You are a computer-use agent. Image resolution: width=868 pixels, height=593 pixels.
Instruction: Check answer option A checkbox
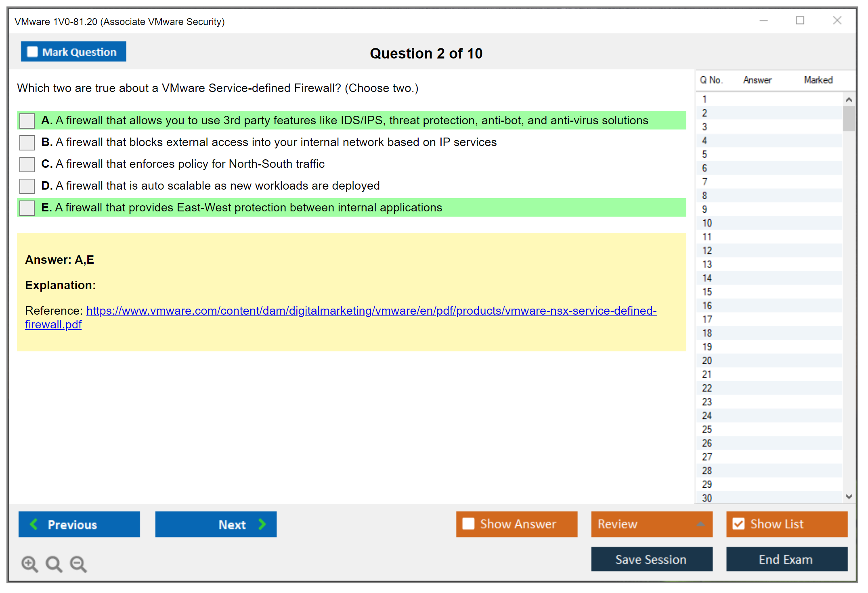point(27,121)
